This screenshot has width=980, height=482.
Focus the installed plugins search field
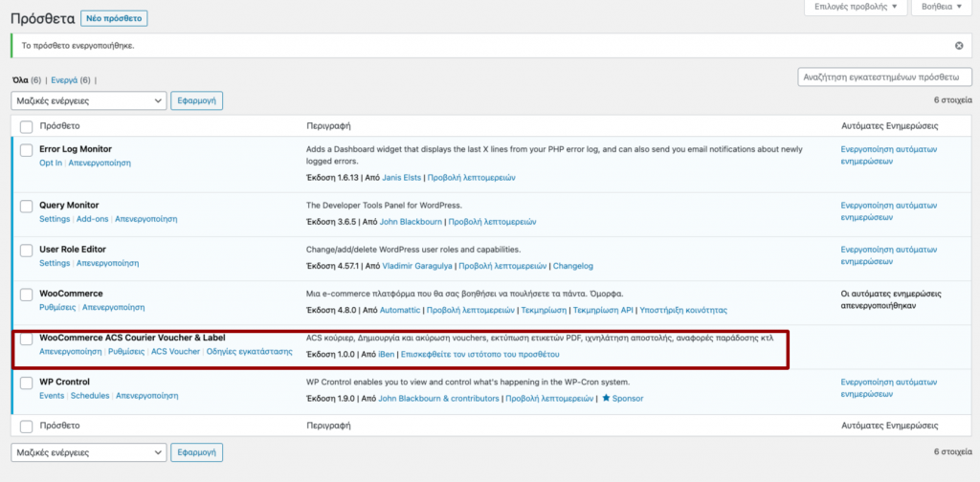885,78
